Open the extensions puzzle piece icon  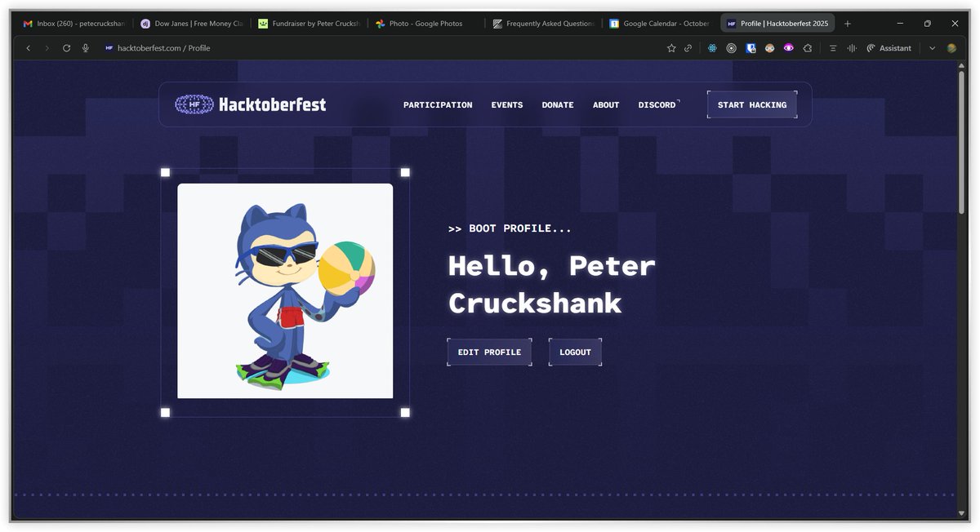807,48
